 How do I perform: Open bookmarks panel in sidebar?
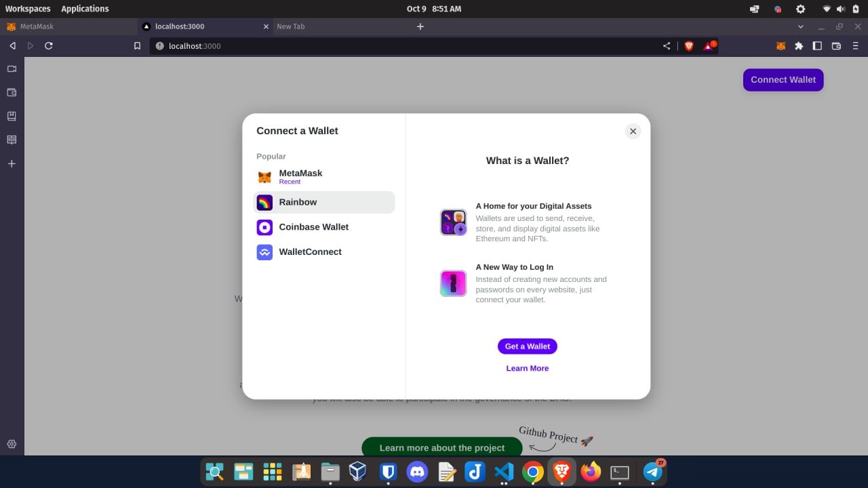click(12, 117)
